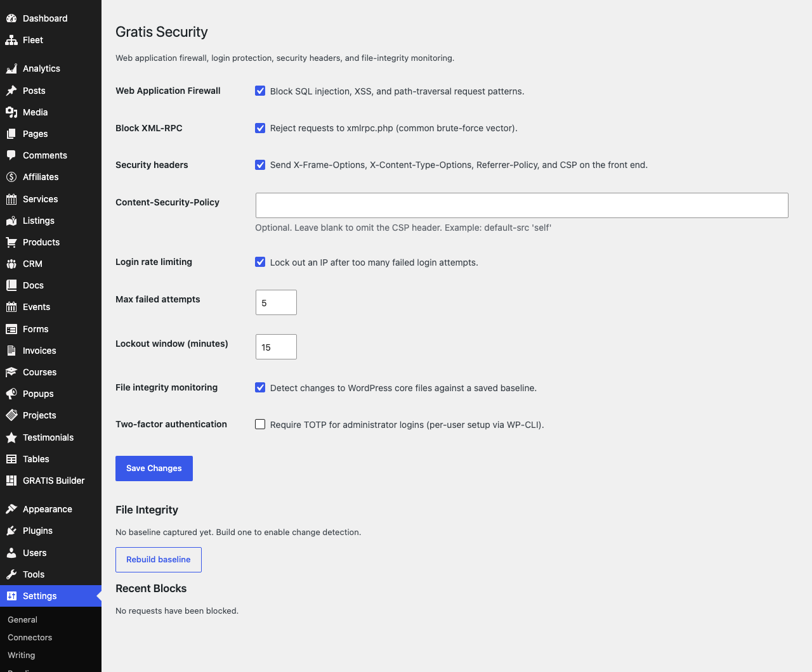Viewport: 812px width, 672px height.
Task: Go to the Dashboard label in the sidebar
Action: click(45, 18)
